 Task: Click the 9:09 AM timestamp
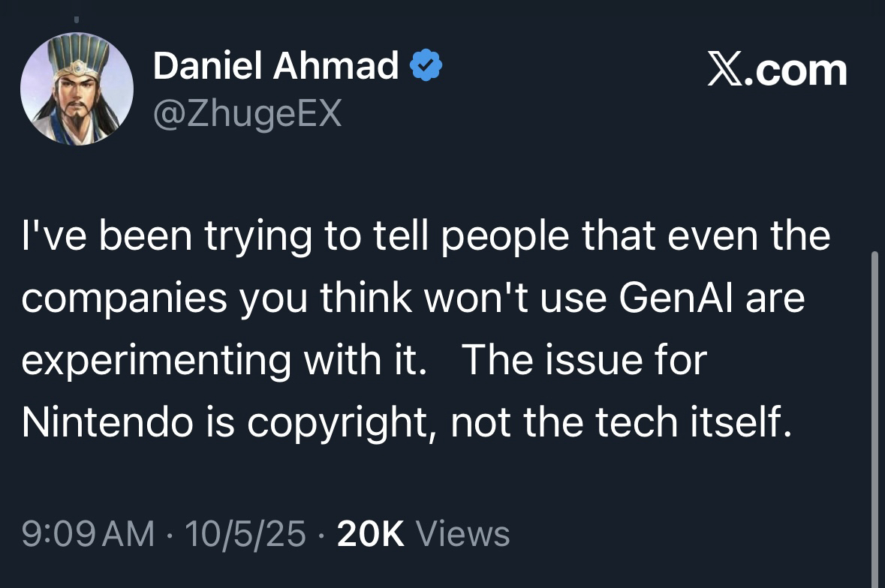[88, 534]
